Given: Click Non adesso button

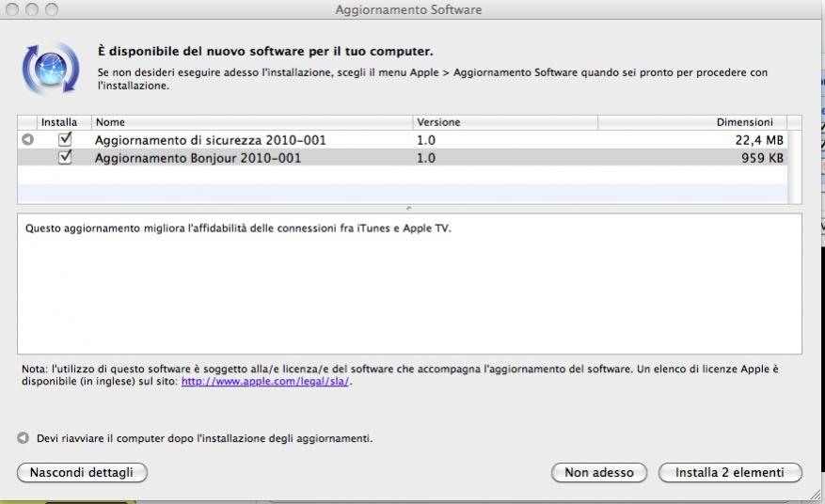Looking at the screenshot, I should [599, 472].
